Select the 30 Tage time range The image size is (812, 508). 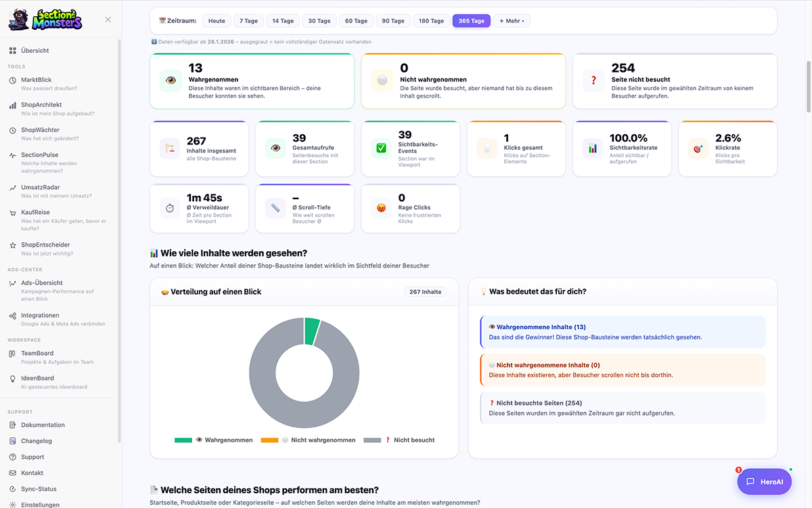319,21
